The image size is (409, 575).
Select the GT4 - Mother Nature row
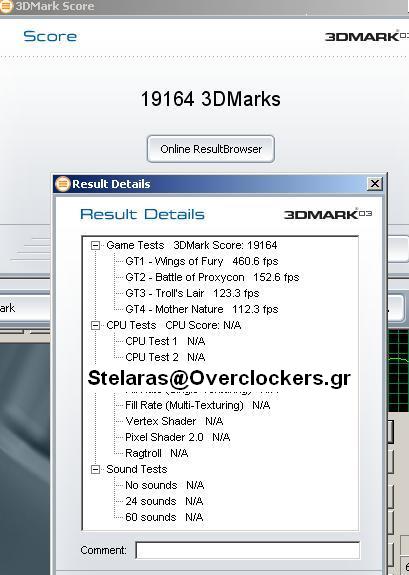click(202, 309)
